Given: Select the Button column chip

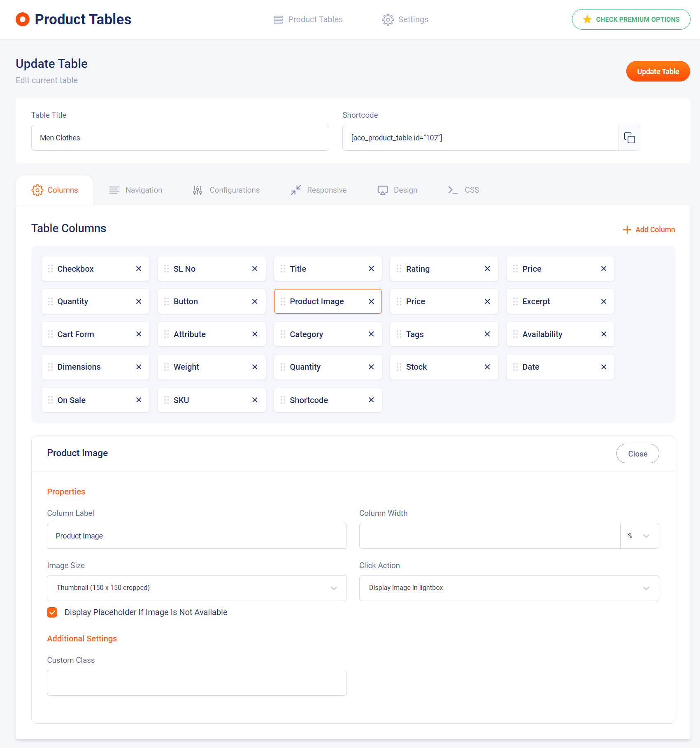Looking at the screenshot, I should pyautogui.click(x=212, y=301).
